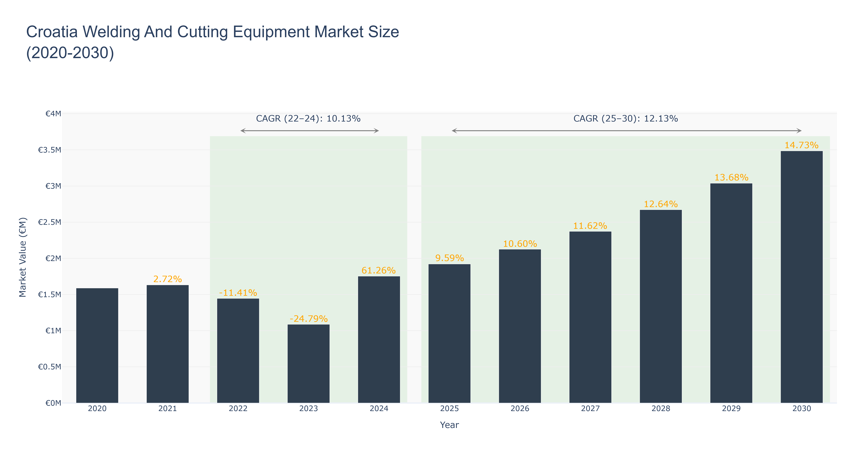This screenshot has width=868, height=465.
Task: Click the €1M y-axis tick label
Action: tap(53, 331)
